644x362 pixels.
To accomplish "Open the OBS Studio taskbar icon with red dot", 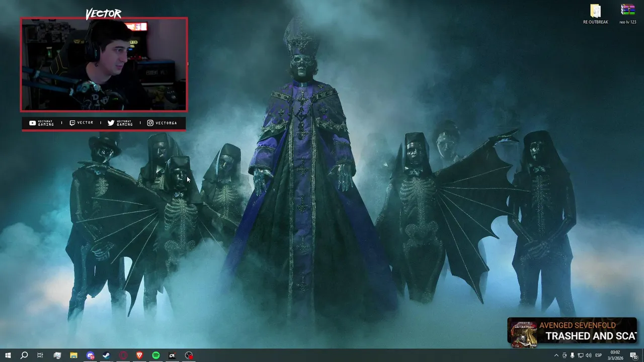I will (x=189, y=355).
